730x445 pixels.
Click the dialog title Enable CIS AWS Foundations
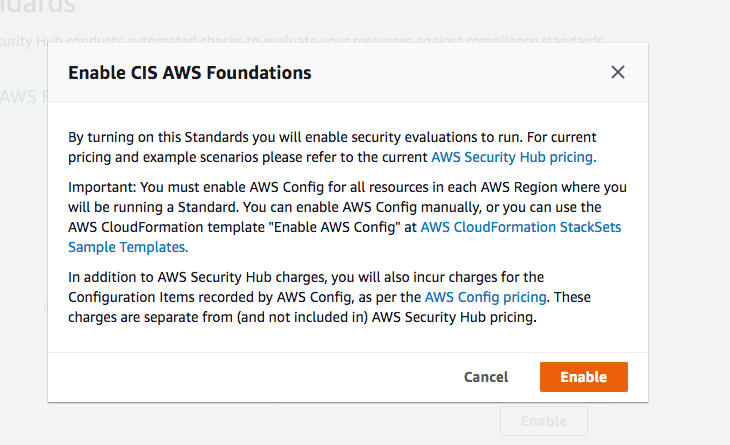click(x=189, y=73)
